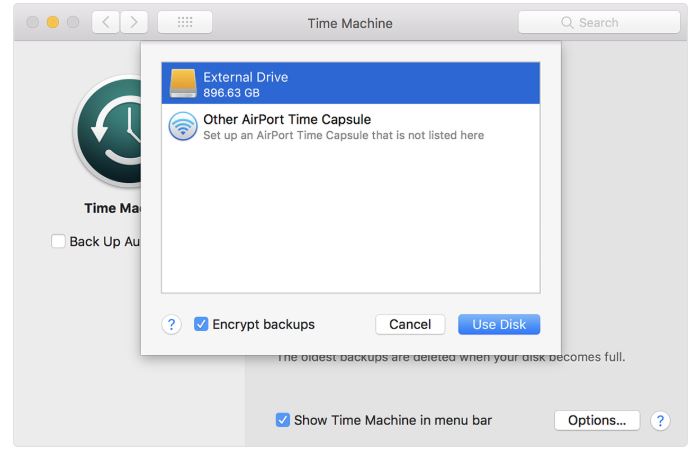Uncheck Encrypt backups
695x454 pixels.
(201, 324)
